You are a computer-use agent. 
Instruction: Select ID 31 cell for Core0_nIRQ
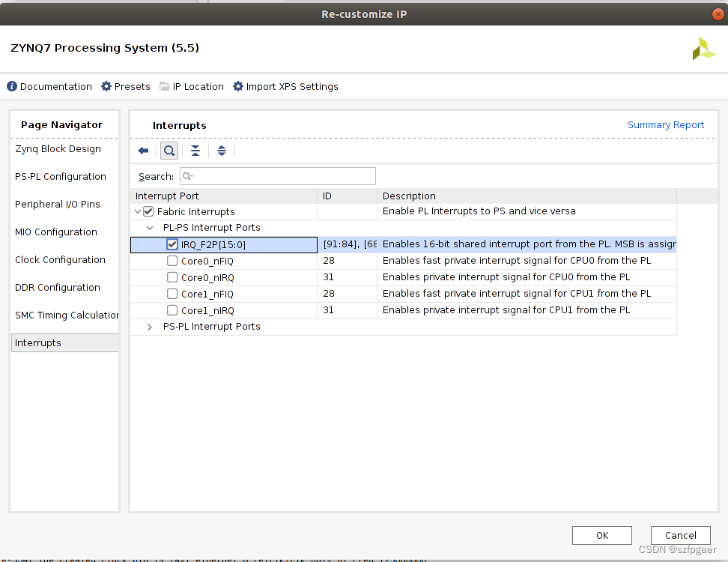coord(348,277)
